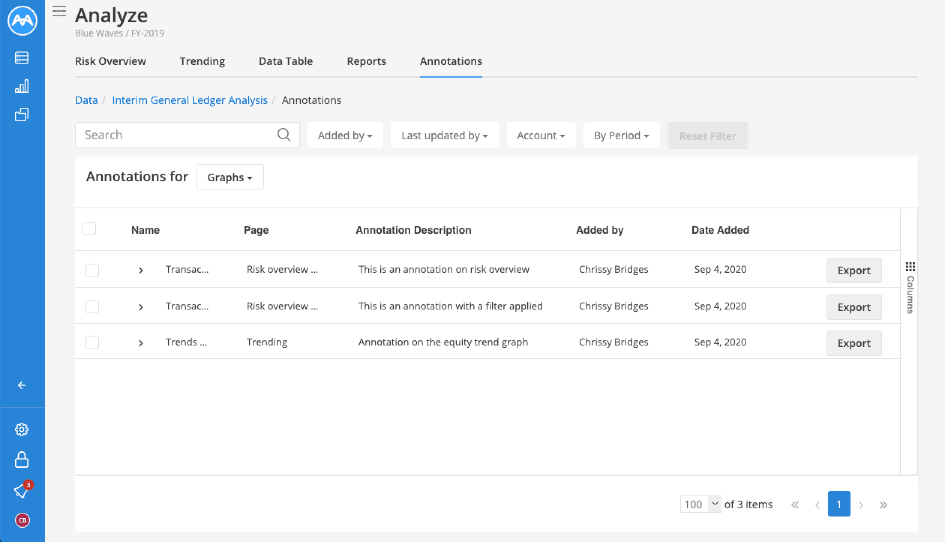Click the 'Trending' page cell
The width and height of the screenshot is (945, 542).
[267, 342]
